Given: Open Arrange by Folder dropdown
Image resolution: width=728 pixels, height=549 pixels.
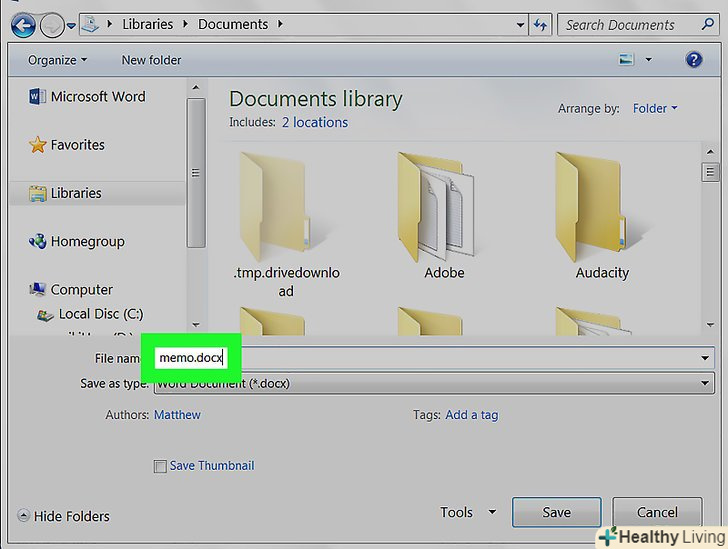Looking at the screenshot, I should pyautogui.click(x=655, y=108).
